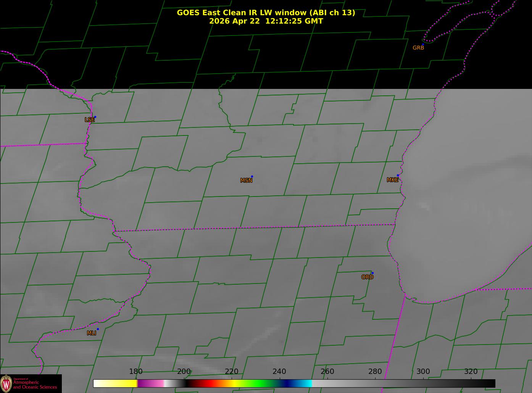Screen dimensions: 532x393
Task: Click the MSN station marker label
Action: [x=247, y=180]
